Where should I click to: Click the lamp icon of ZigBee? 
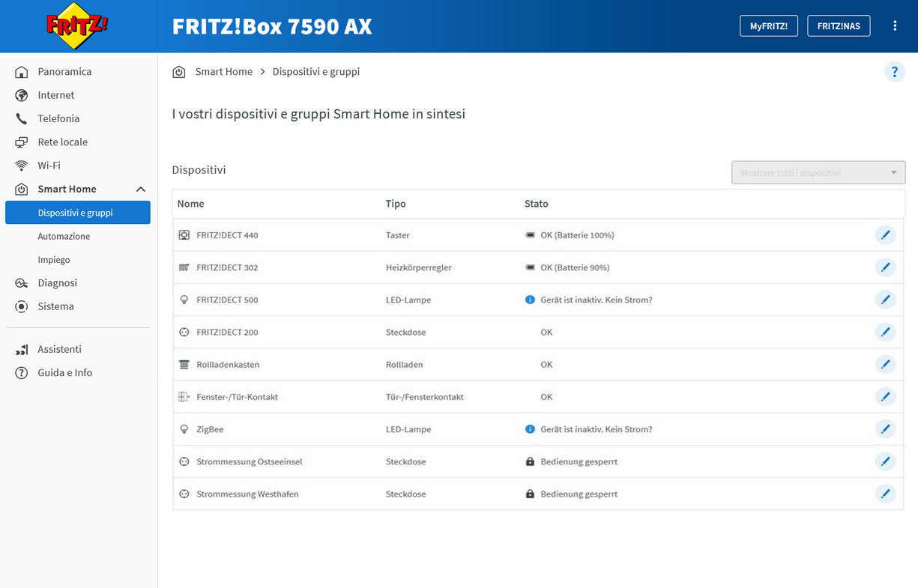[184, 429]
